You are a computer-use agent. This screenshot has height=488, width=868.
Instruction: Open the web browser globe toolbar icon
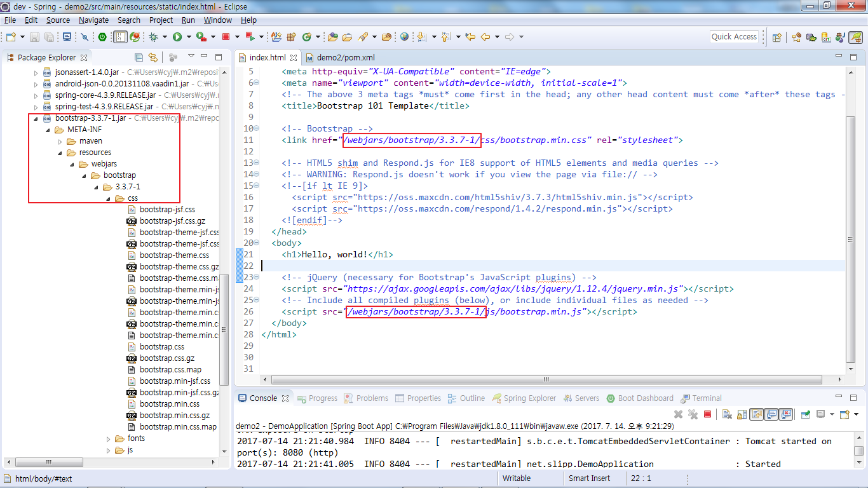click(x=404, y=37)
